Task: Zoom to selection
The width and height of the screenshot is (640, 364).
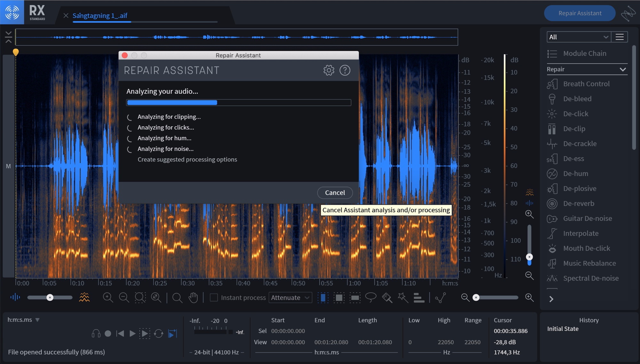Action: pos(140,297)
